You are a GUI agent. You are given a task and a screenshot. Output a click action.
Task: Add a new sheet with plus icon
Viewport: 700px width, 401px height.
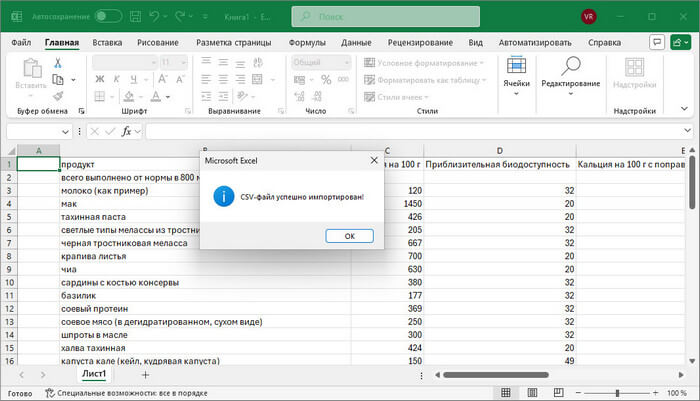(145, 373)
